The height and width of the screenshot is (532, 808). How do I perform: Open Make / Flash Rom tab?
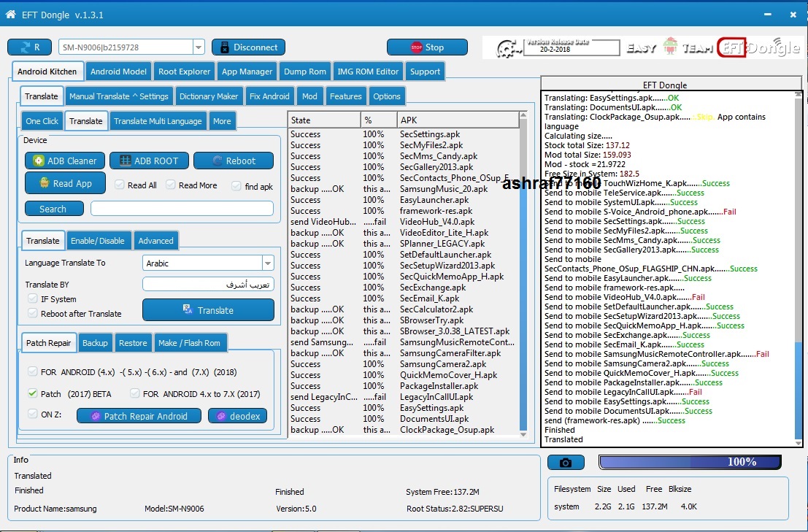click(189, 343)
